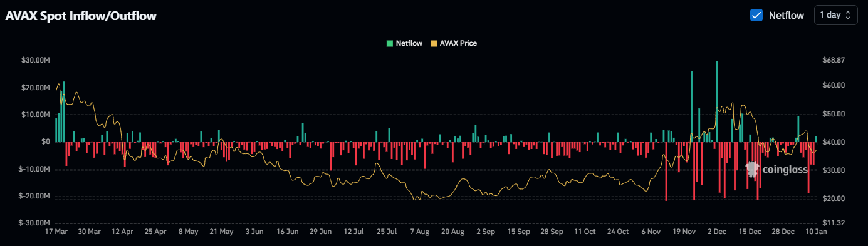Click the Netflow legend label

(410, 43)
